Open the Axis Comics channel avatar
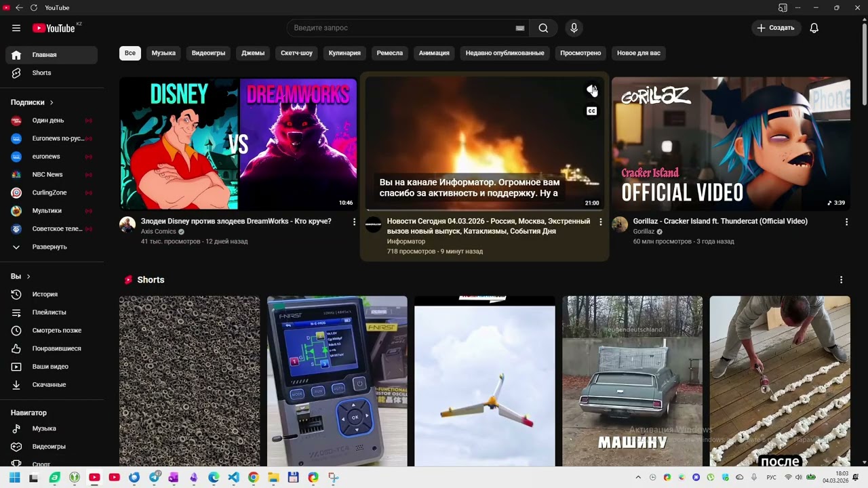Viewport: 868px width, 488px height. pyautogui.click(x=127, y=225)
